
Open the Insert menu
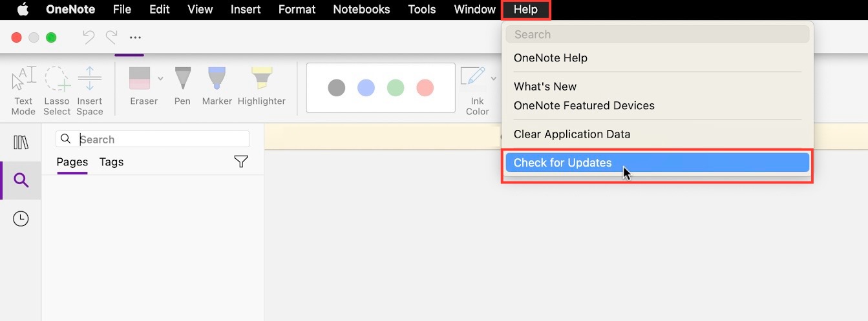pos(246,9)
